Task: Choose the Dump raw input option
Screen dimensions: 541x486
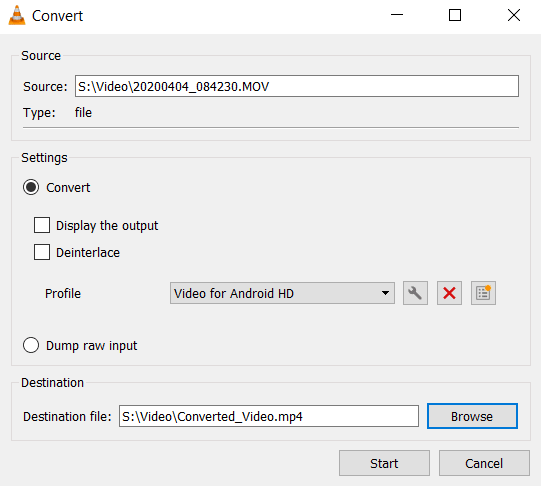Action: click(31, 345)
